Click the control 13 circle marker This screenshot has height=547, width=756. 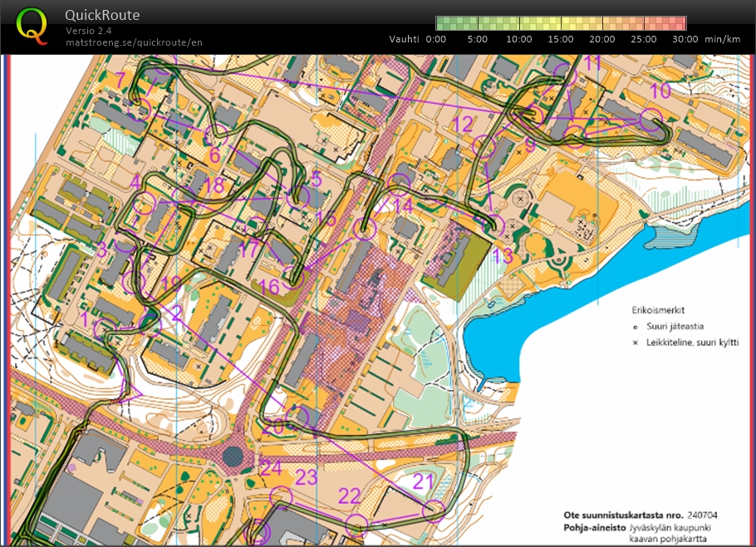coord(494,224)
